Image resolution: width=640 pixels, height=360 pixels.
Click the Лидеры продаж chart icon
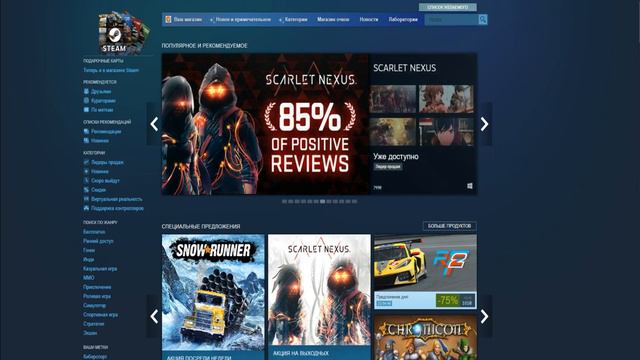pyautogui.click(x=86, y=162)
